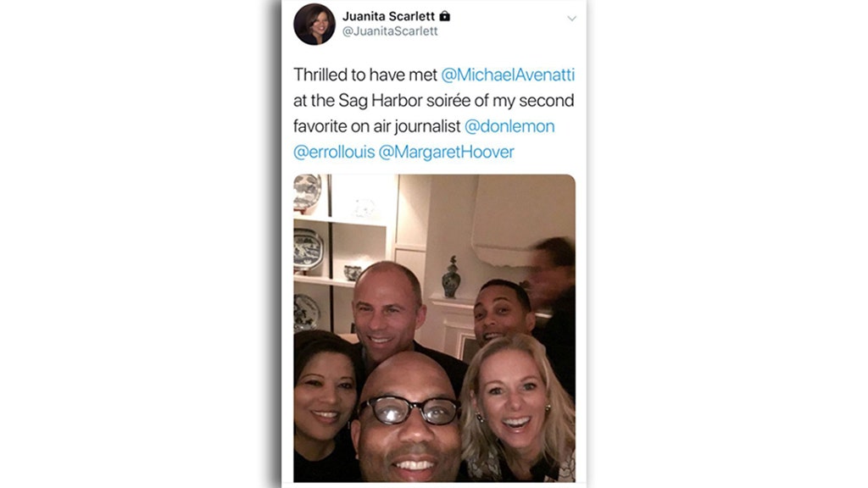Click the 'favorite on air journalist' text
This screenshot has width=868, height=488.
point(377,126)
